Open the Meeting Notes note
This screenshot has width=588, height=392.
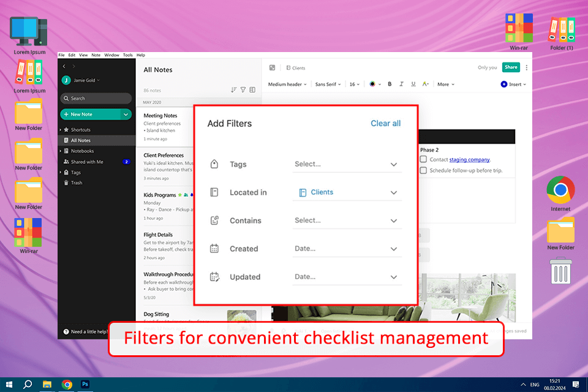click(165, 127)
